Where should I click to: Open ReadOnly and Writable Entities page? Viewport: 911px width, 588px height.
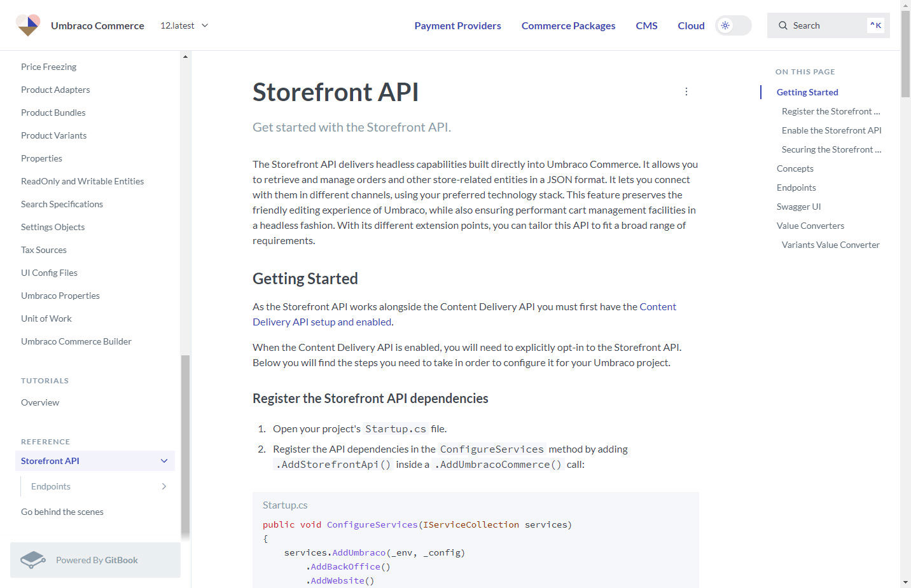click(82, 181)
